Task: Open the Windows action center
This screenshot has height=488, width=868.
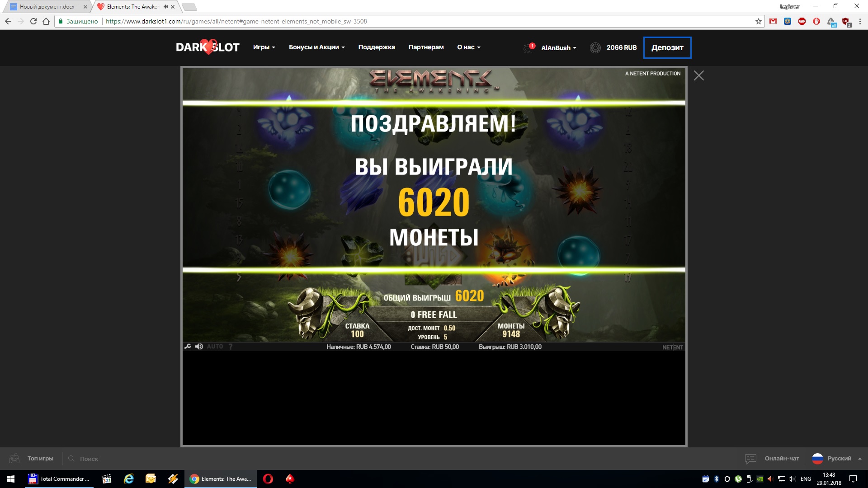Action: [853, 479]
